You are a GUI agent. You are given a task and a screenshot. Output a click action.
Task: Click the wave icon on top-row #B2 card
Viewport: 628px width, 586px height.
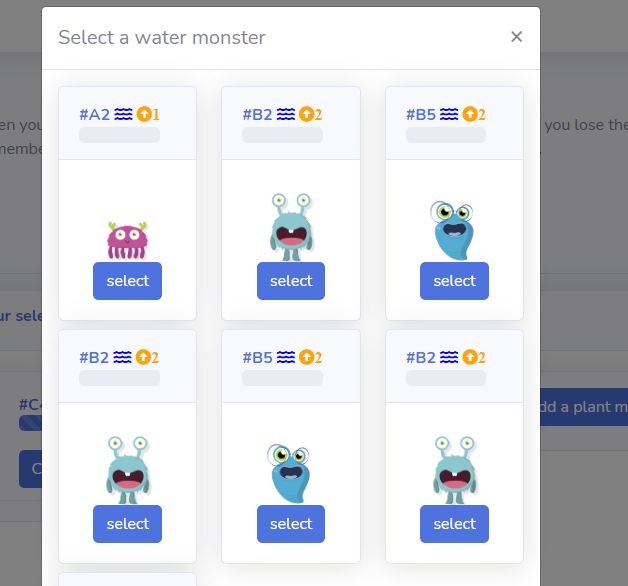286,114
